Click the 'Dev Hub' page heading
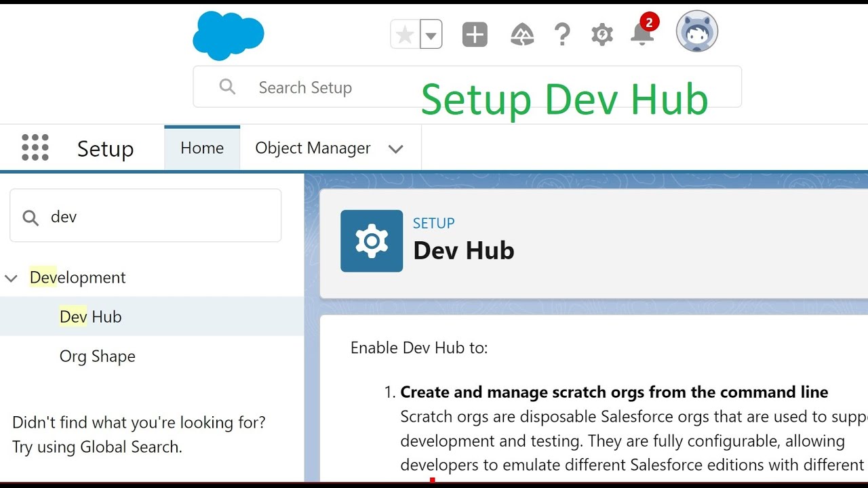 pyautogui.click(x=464, y=251)
